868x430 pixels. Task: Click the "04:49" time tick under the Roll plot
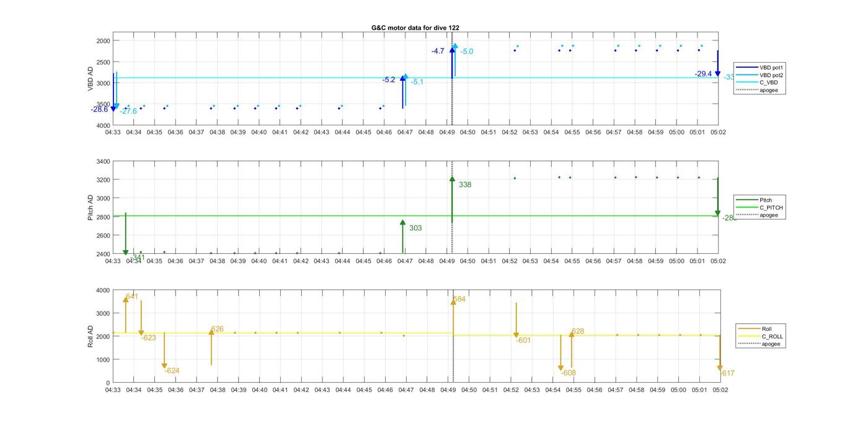coord(448,390)
